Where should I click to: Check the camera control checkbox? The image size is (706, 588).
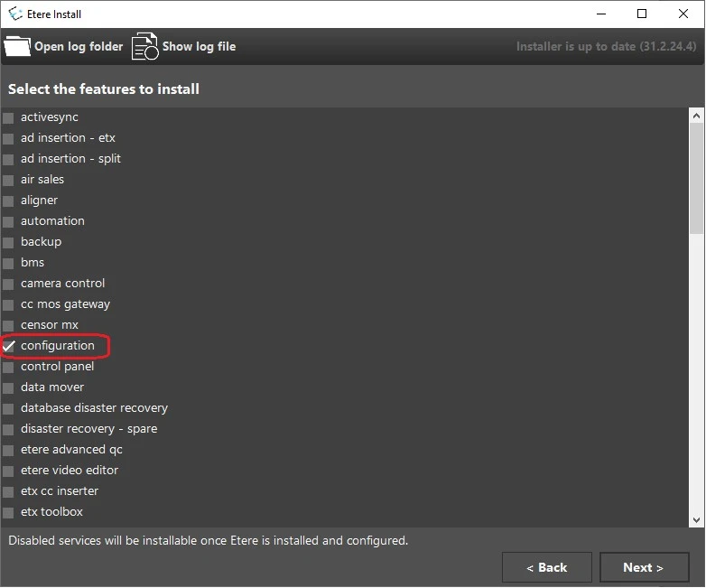[8, 285]
